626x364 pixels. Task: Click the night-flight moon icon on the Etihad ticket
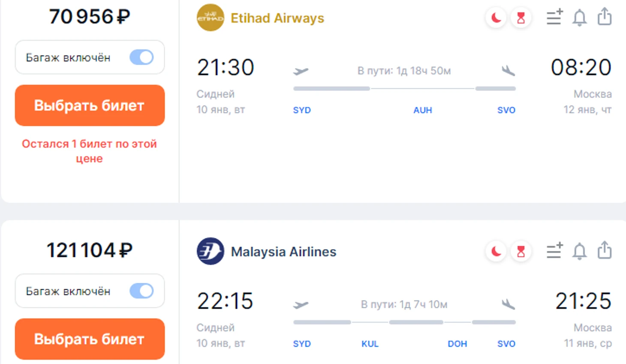[496, 18]
